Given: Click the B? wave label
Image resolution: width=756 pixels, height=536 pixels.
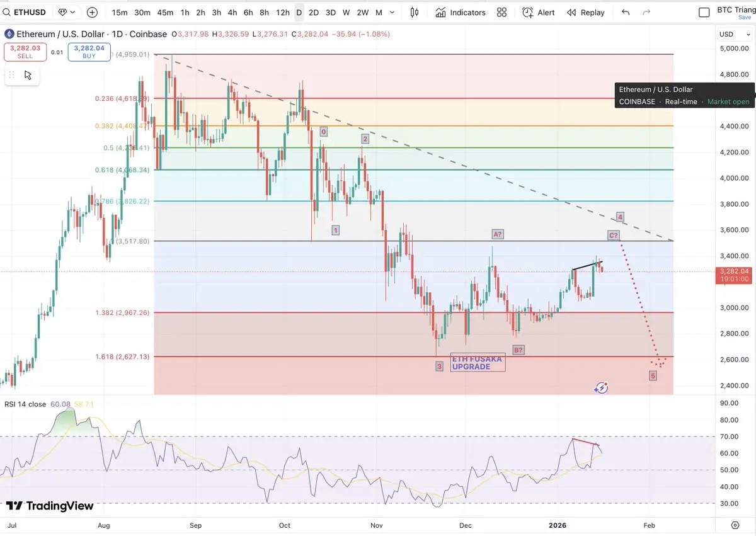Looking at the screenshot, I should click(x=519, y=350).
